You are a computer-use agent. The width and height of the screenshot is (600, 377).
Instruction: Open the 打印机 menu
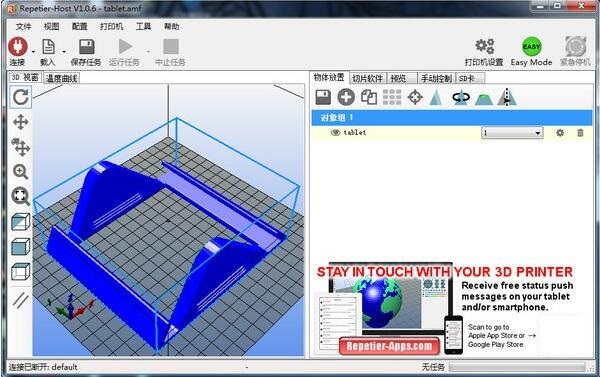click(x=111, y=26)
